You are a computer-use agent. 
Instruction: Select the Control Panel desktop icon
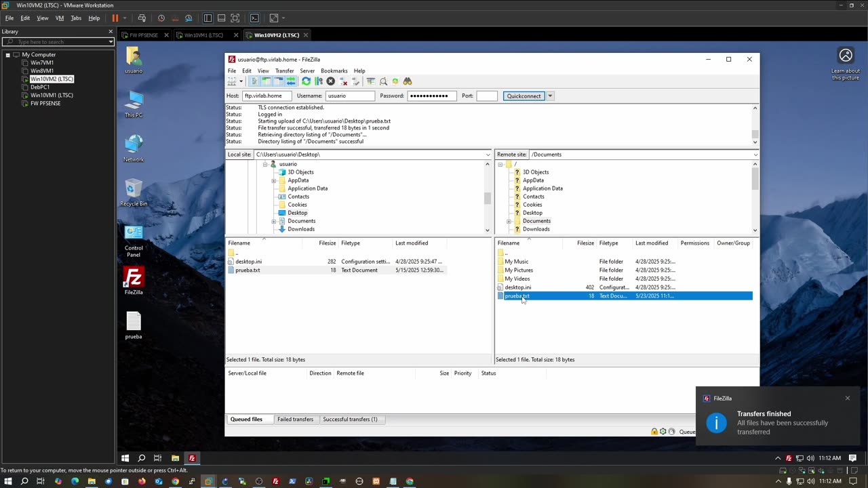(134, 241)
